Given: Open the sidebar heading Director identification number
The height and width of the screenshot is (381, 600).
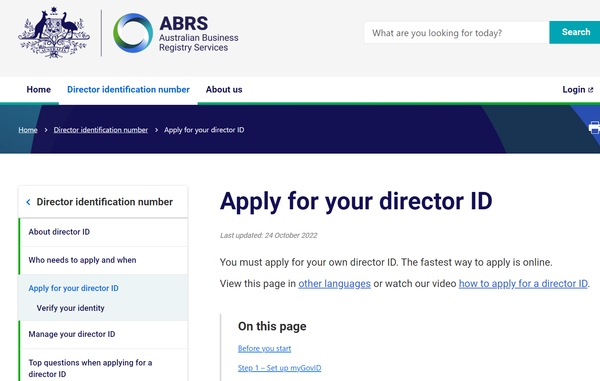Looking at the screenshot, I should pyautogui.click(x=104, y=202).
